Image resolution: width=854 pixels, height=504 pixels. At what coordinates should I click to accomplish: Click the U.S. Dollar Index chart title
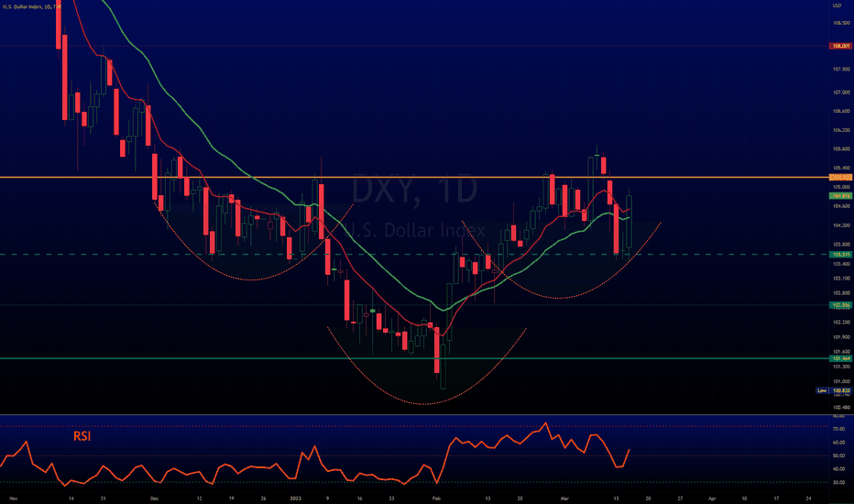point(32,6)
